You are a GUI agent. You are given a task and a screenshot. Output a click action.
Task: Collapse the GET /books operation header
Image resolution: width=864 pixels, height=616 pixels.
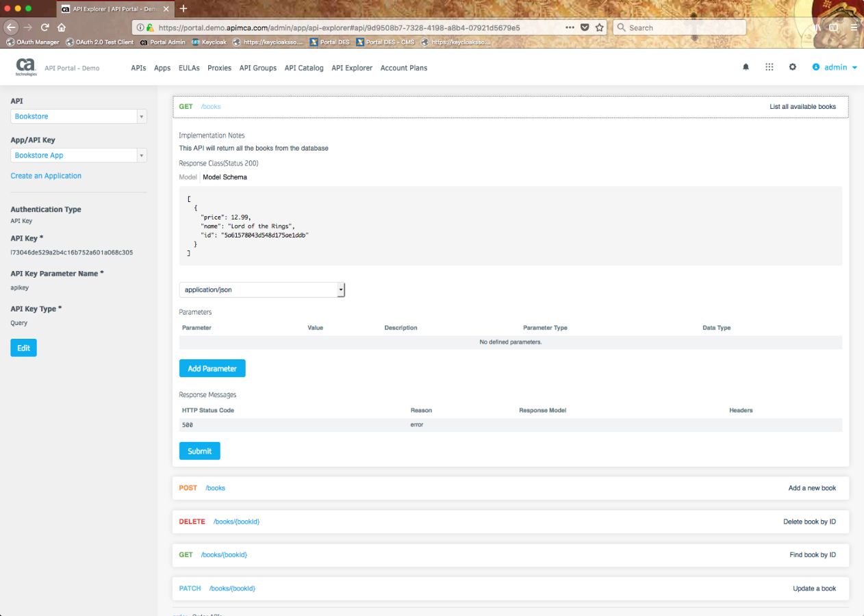510,107
